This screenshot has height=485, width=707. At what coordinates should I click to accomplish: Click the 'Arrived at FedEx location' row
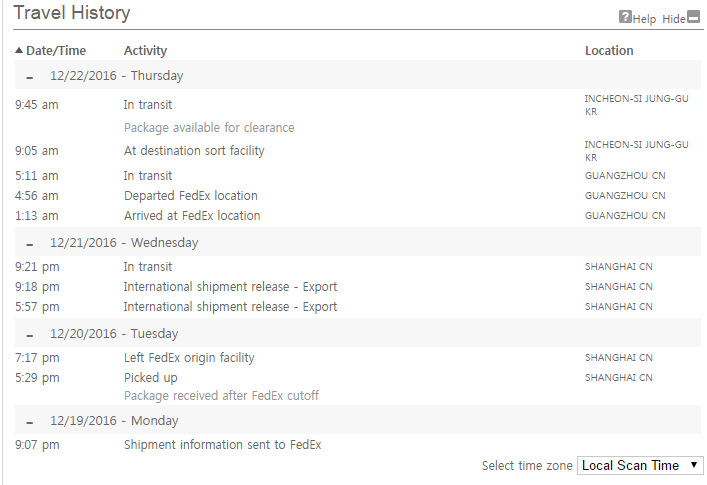192,216
